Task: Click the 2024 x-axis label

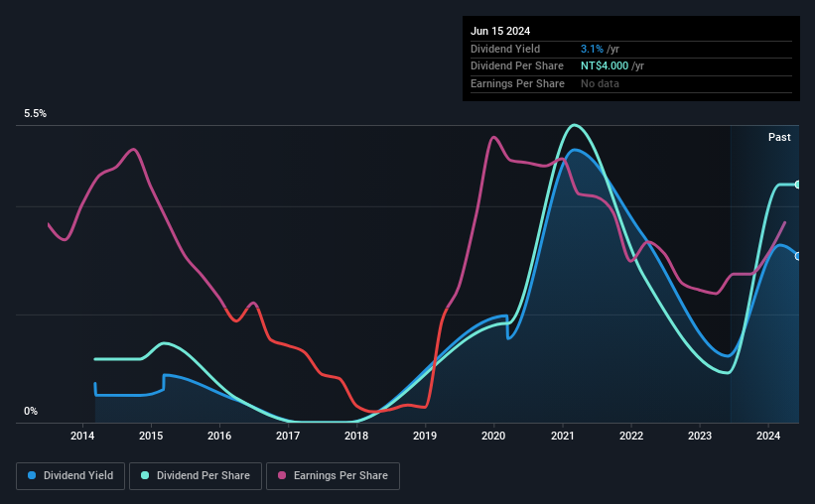Action: [768, 436]
